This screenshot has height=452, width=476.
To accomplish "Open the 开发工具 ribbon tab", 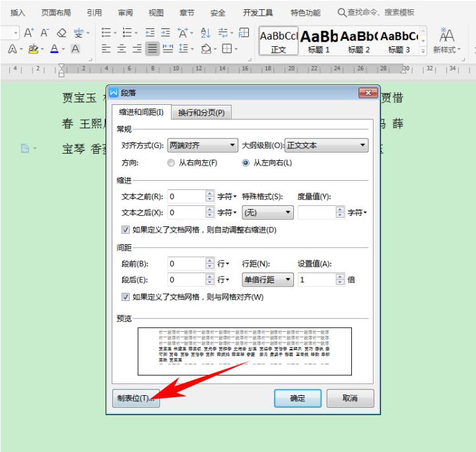I will (x=257, y=13).
